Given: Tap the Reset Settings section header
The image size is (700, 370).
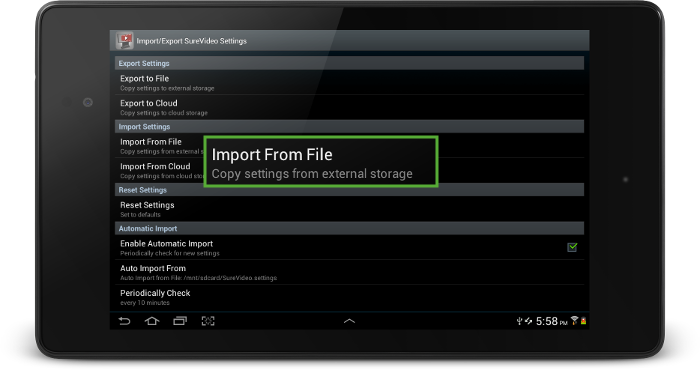Looking at the screenshot, I should tap(349, 190).
